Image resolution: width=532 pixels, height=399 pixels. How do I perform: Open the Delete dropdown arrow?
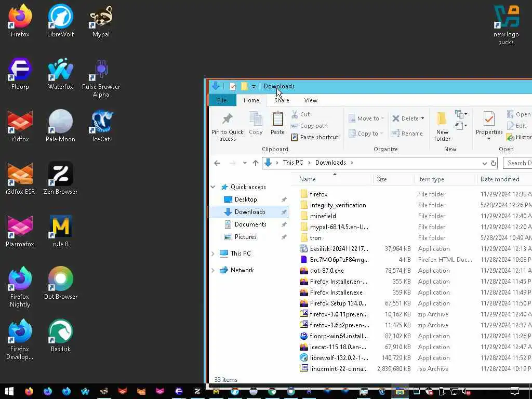(422, 118)
